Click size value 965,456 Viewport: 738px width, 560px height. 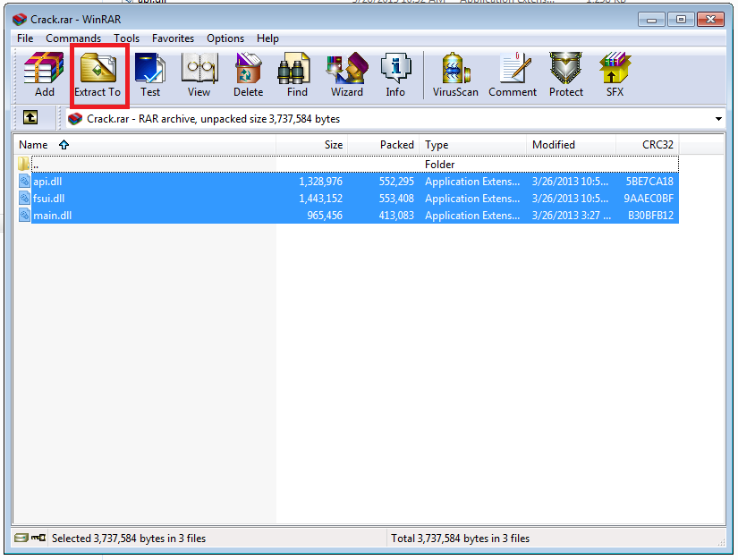tap(325, 215)
